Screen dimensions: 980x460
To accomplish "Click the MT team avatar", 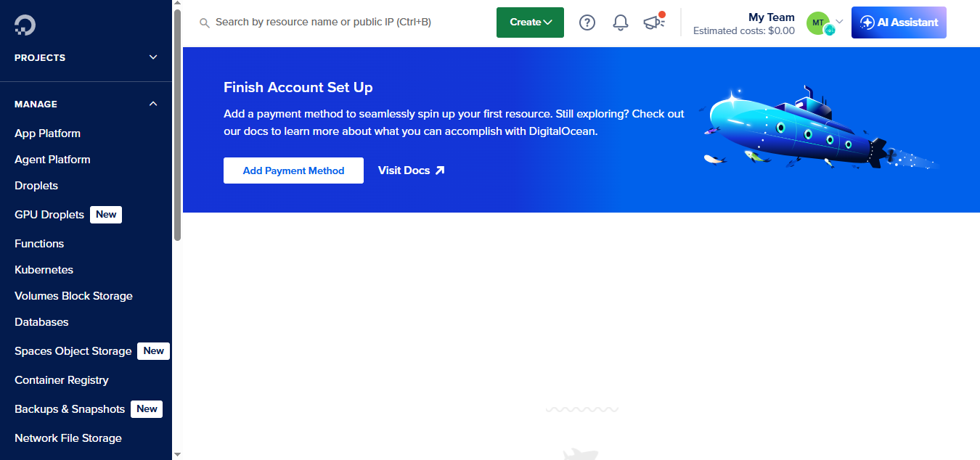I will (819, 22).
